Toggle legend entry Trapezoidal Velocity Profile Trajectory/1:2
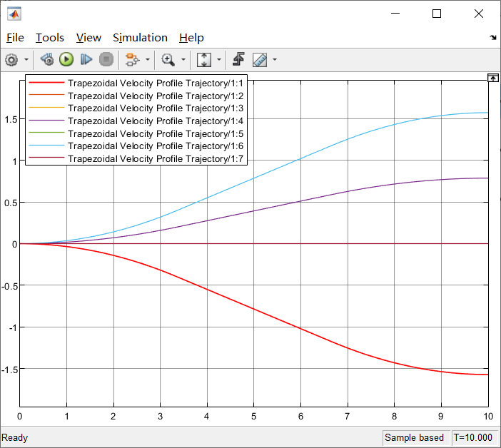The height and width of the screenshot is (448, 501). point(136,96)
